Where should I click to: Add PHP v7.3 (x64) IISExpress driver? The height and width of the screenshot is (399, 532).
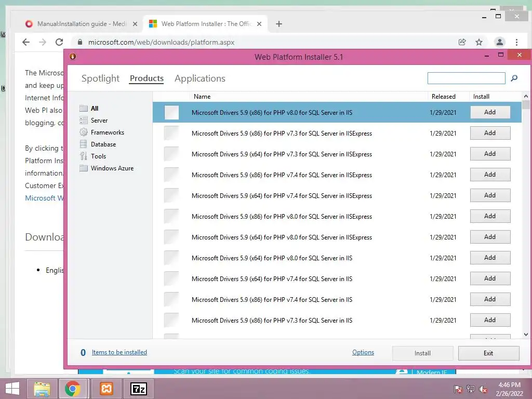click(x=490, y=154)
